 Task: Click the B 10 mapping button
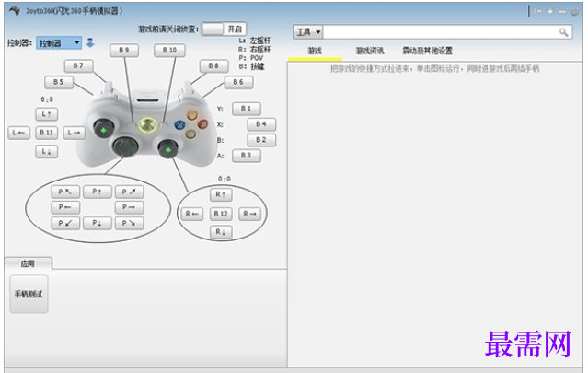click(169, 51)
